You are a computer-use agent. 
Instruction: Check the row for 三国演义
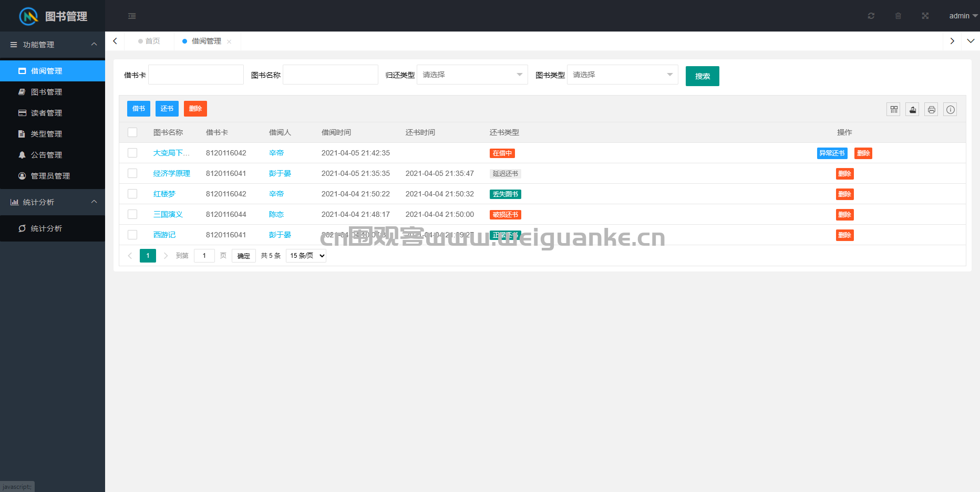(x=132, y=214)
